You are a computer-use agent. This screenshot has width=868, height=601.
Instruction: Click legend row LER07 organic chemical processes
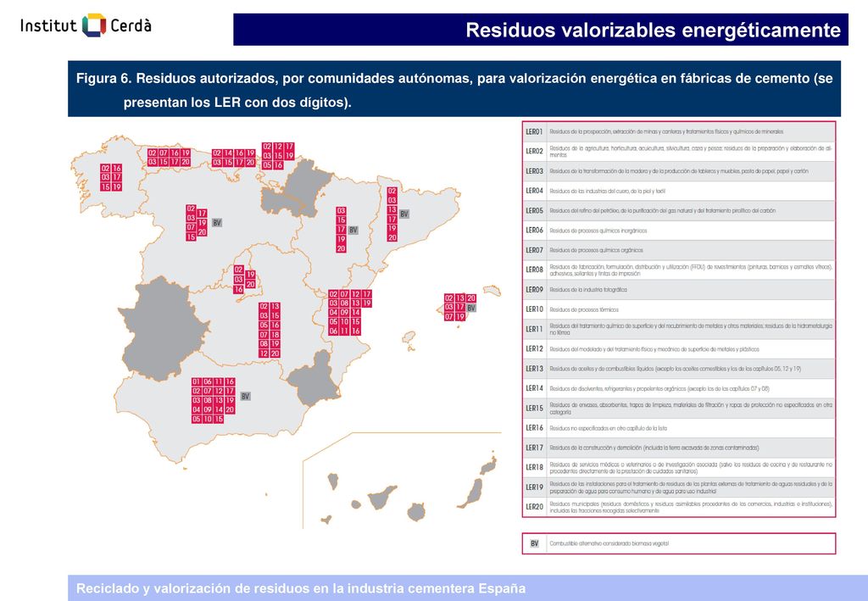tap(679, 250)
